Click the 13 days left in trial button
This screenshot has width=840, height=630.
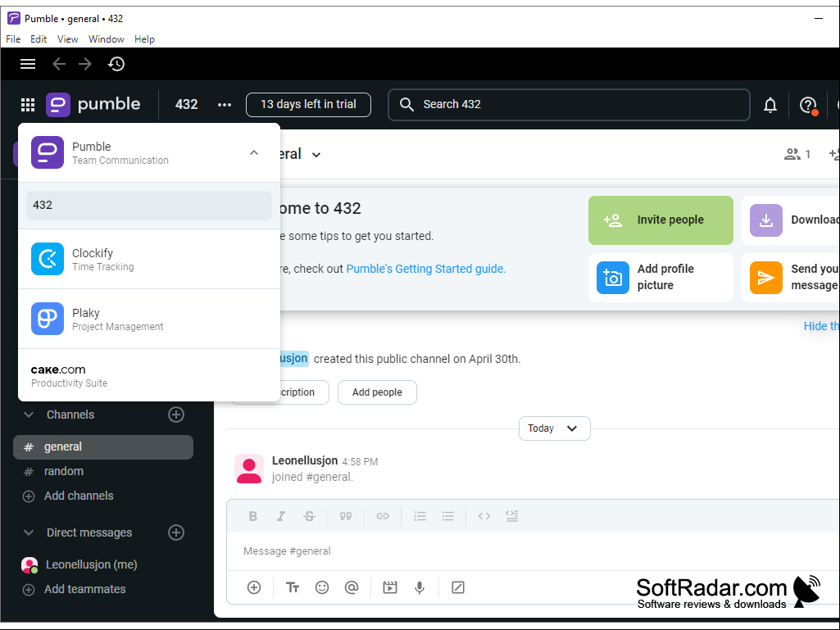click(308, 105)
